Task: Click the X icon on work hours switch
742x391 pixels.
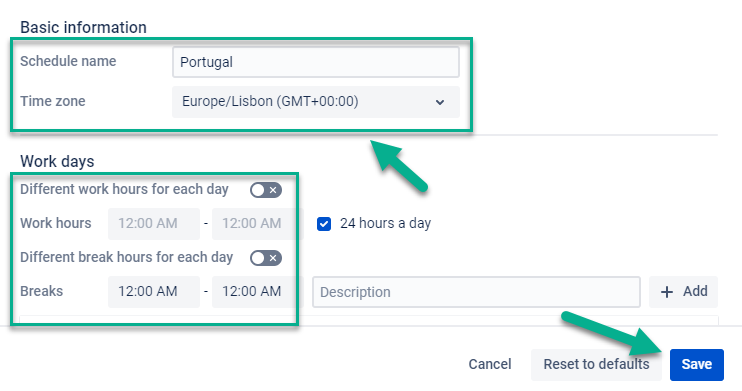Action: click(273, 190)
